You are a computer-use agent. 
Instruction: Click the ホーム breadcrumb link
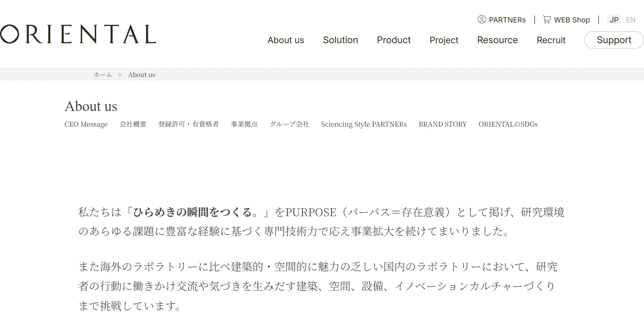coord(103,75)
